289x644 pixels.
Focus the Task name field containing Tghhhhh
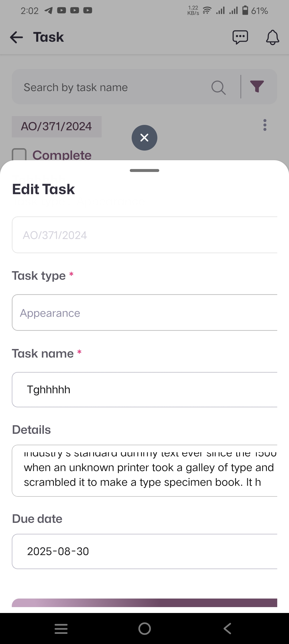[x=144, y=390]
